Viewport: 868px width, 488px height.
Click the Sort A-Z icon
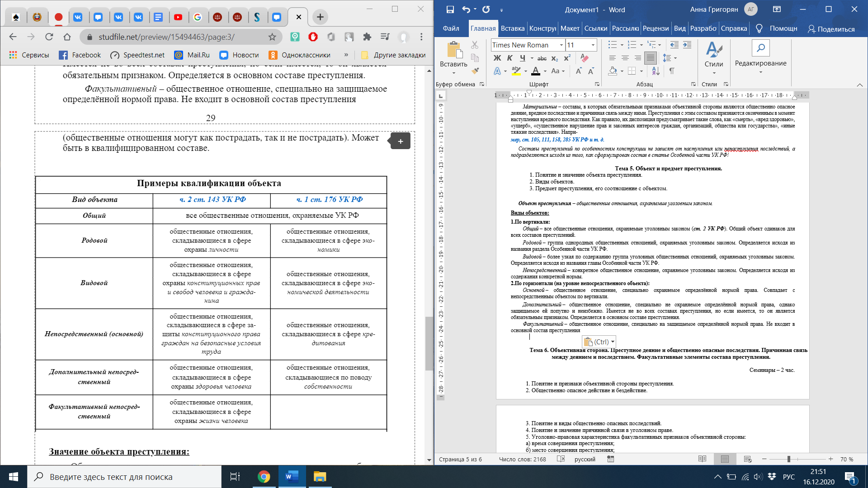point(656,71)
